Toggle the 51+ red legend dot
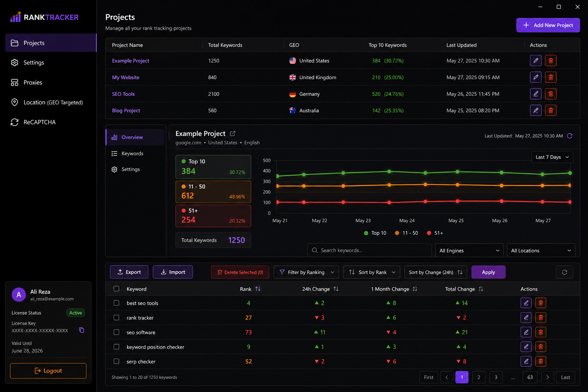The image size is (588, 392). tap(429, 233)
